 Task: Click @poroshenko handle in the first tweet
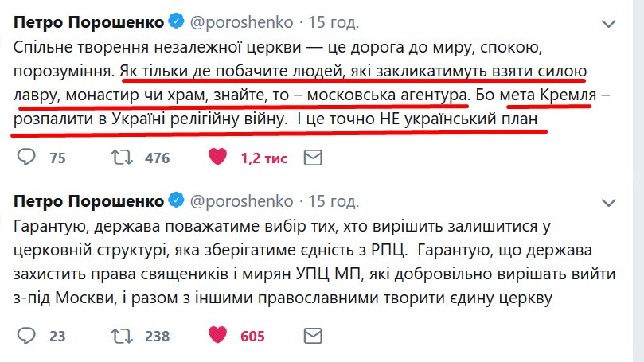pos(242,19)
